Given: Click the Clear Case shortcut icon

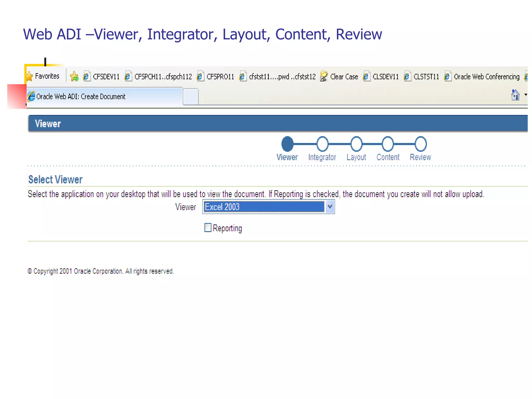Looking at the screenshot, I should coord(324,76).
